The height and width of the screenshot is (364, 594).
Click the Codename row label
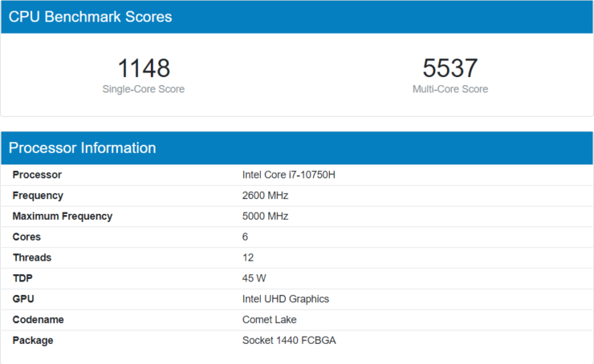click(x=38, y=320)
